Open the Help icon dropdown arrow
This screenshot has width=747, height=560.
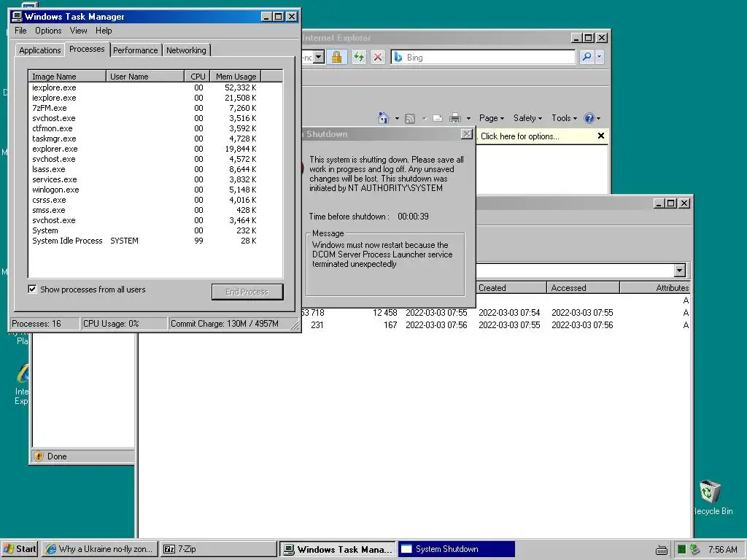click(598, 119)
